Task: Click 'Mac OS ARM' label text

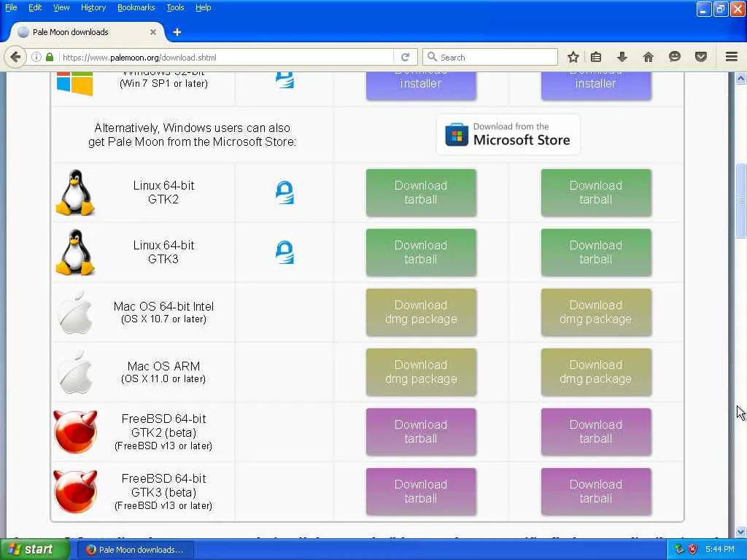Action: (163, 366)
